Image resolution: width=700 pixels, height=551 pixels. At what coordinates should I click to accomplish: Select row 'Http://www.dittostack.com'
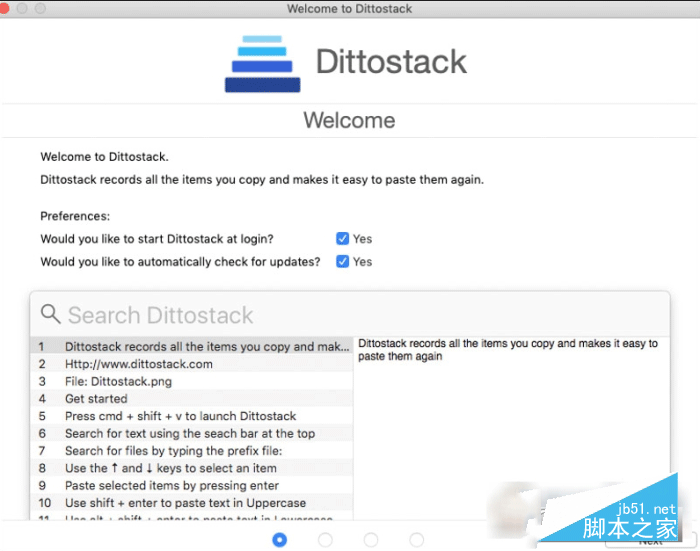tap(192, 364)
